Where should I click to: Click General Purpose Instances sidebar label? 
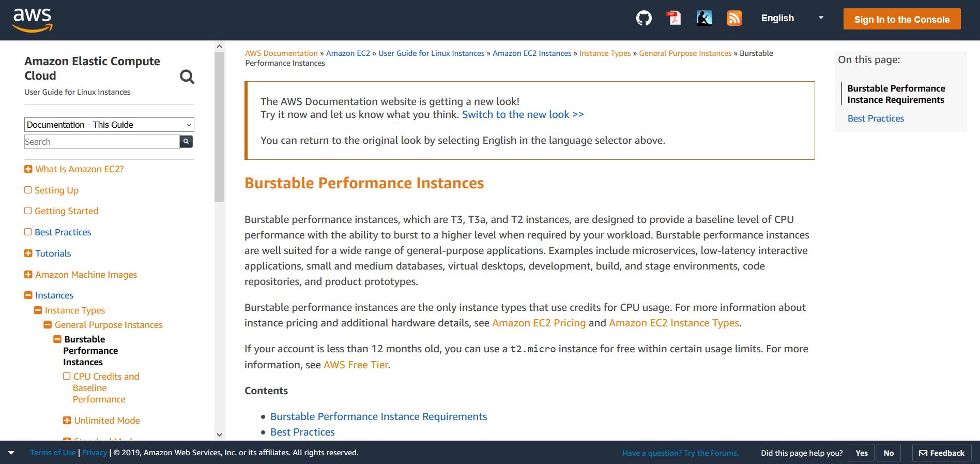[109, 325]
